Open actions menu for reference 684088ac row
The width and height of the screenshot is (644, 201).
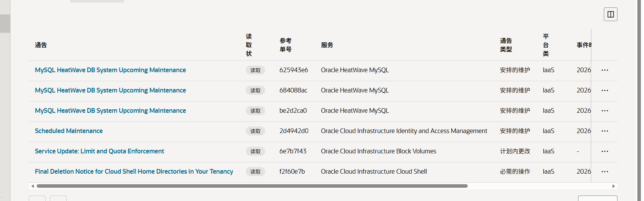click(x=605, y=91)
